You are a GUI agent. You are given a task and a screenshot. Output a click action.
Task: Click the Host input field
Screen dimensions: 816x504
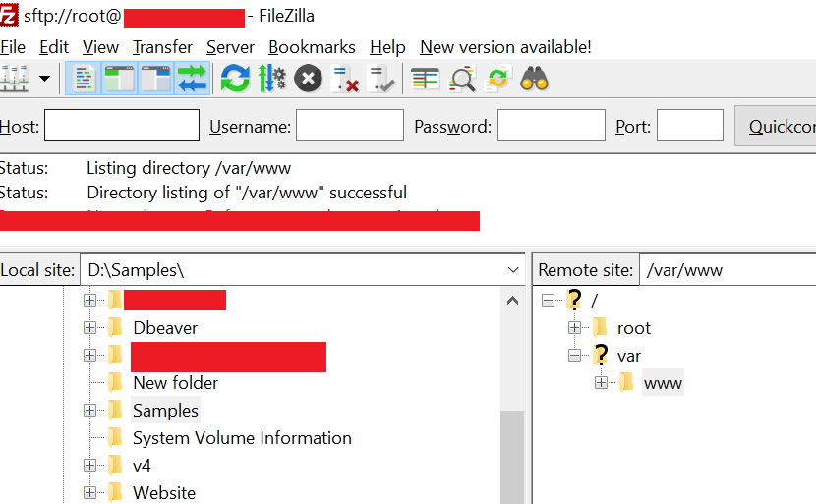122,126
